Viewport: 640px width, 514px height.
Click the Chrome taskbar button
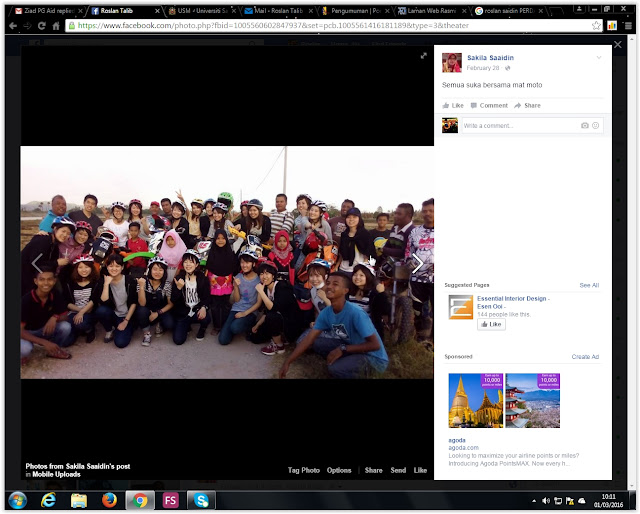click(140, 500)
